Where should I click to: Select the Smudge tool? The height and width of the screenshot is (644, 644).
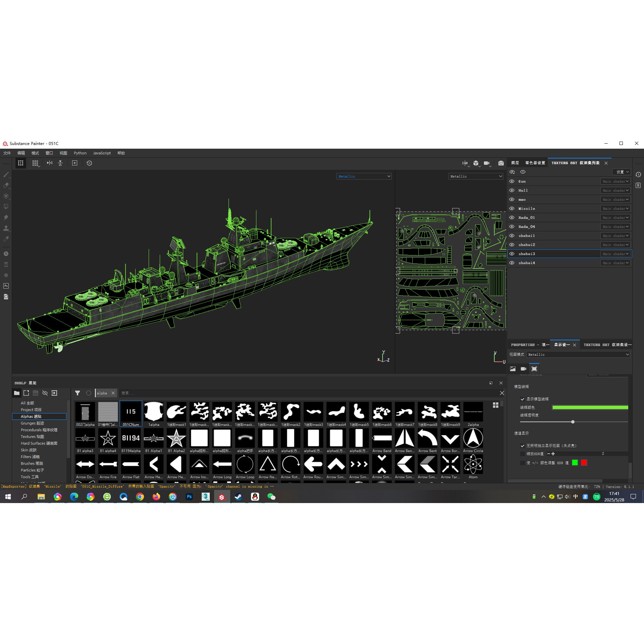6,217
